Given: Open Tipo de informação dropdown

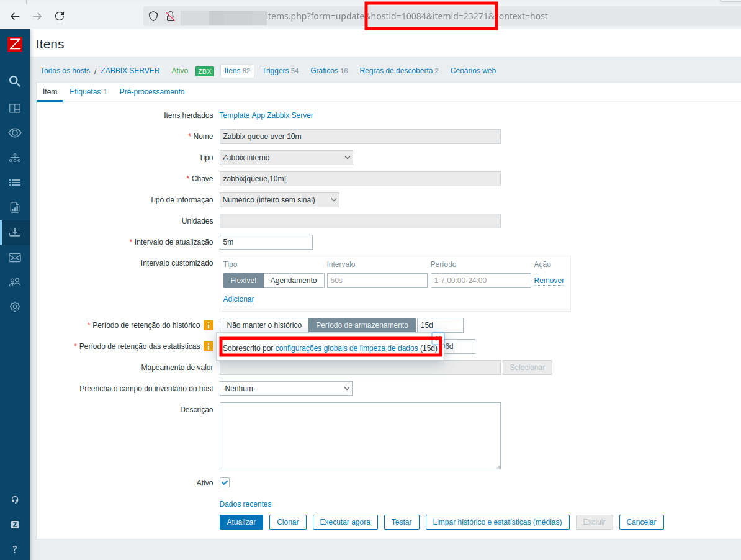Looking at the screenshot, I should click(x=279, y=199).
